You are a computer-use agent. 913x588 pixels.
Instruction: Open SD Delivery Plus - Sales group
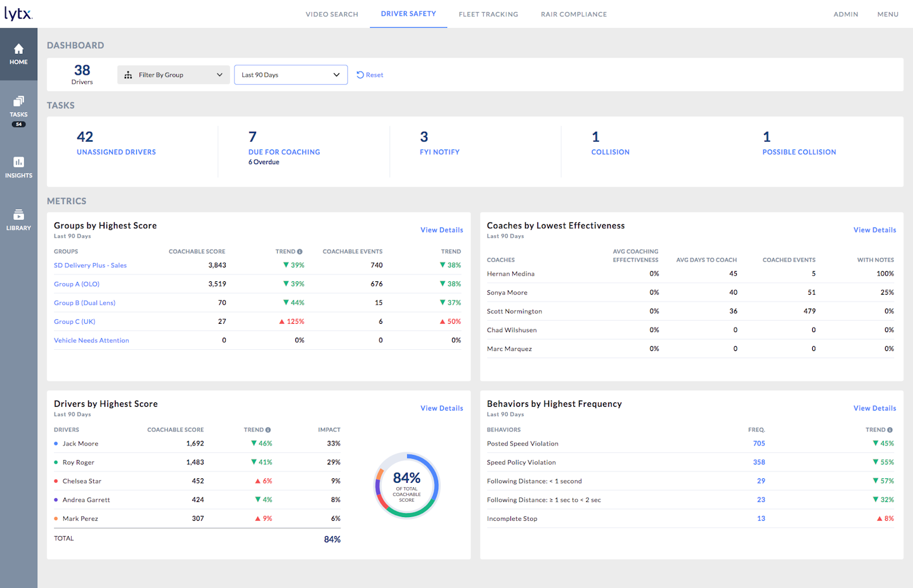click(90, 265)
